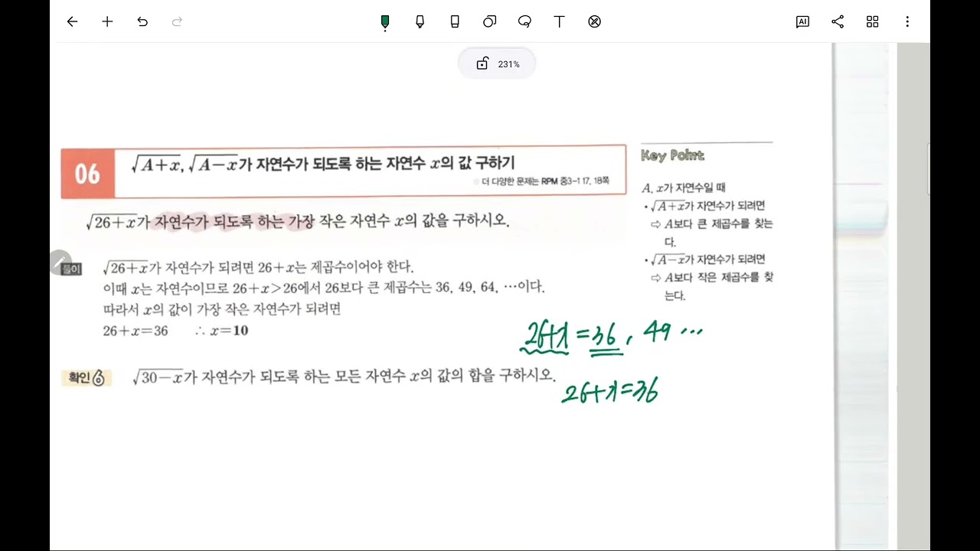Tap the circled X tool icon
Image resolution: width=980 pixels, height=551 pixels.
click(594, 21)
